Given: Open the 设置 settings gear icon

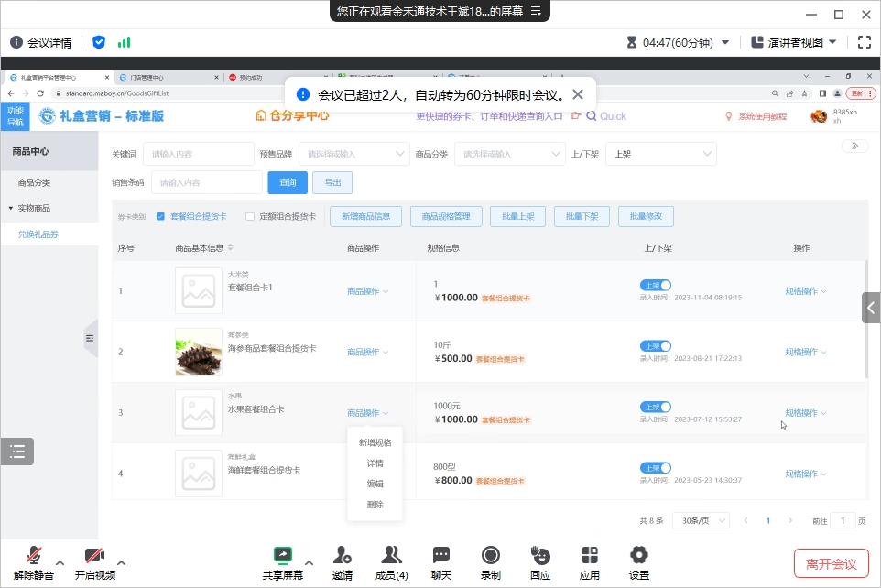Looking at the screenshot, I should click(639, 555).
